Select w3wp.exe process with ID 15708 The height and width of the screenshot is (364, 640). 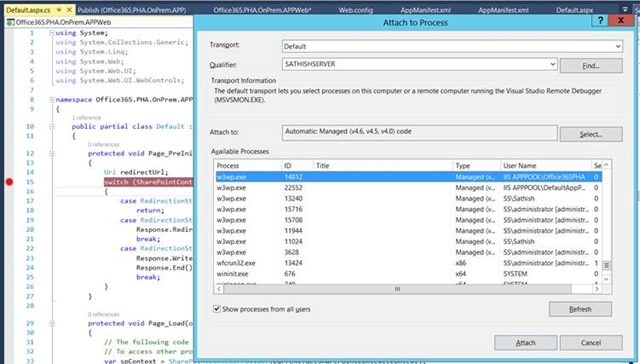(408, 220)
